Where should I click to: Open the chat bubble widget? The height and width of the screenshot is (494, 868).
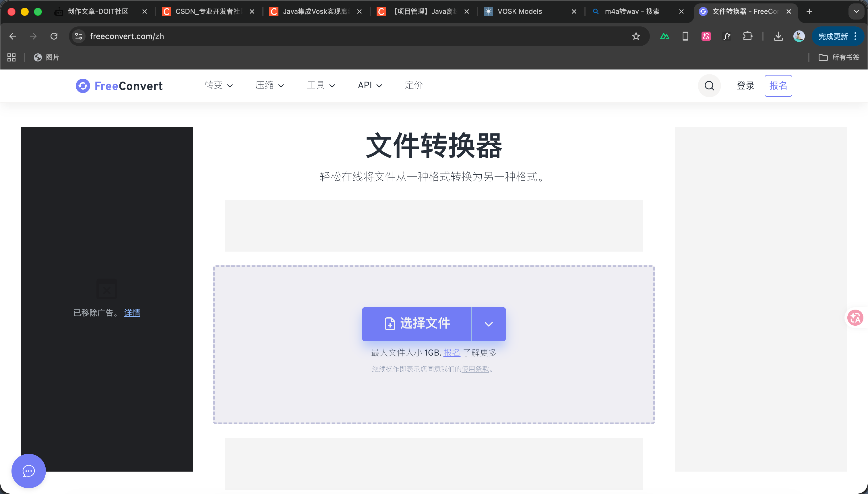[28, 471]
